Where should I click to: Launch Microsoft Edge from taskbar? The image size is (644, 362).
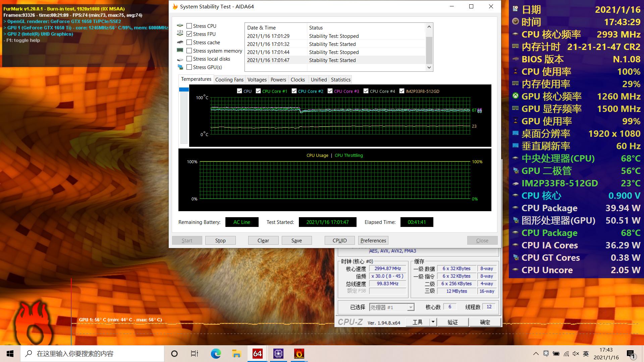pyautogui.click(x=216, y=354)
